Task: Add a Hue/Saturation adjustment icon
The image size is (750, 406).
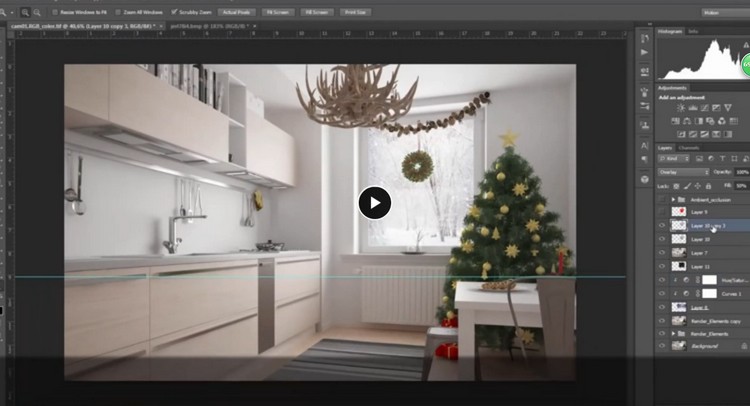Action: 675,121
